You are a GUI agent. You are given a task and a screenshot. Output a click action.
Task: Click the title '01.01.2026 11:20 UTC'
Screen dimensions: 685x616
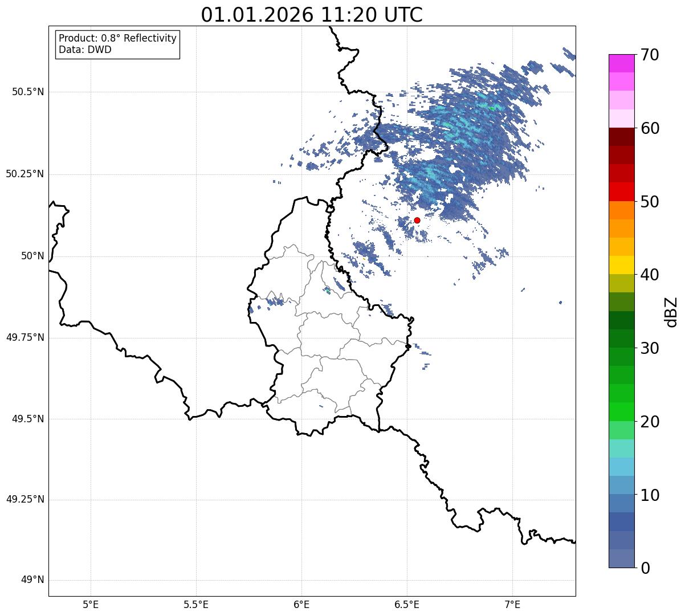pyautogui.click(x=312, y=15)
